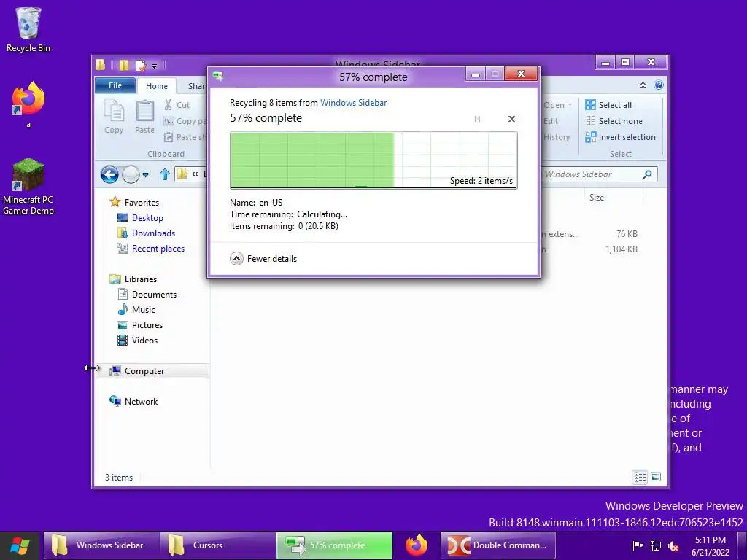
Task: Open 57% complete taskbar item
Action: pyautogui.click(x=334, y=545)
